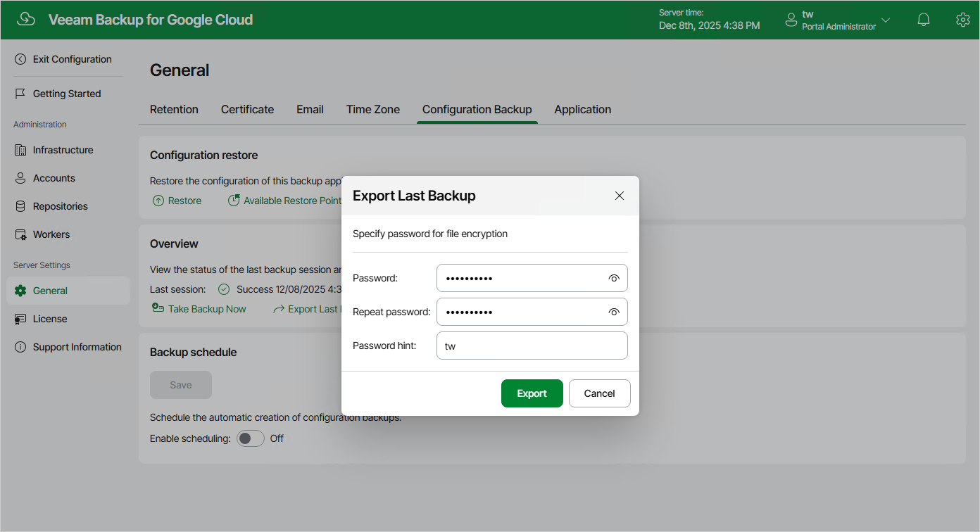Screen dimensions: 980x532
Task: Click into the Repeat password field
Action: [x=532, y=312]
